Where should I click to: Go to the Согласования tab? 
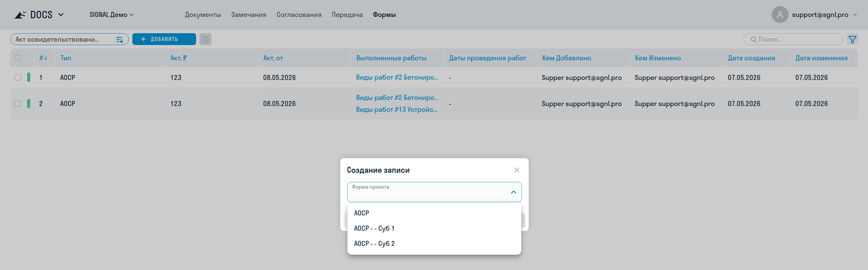299,15
